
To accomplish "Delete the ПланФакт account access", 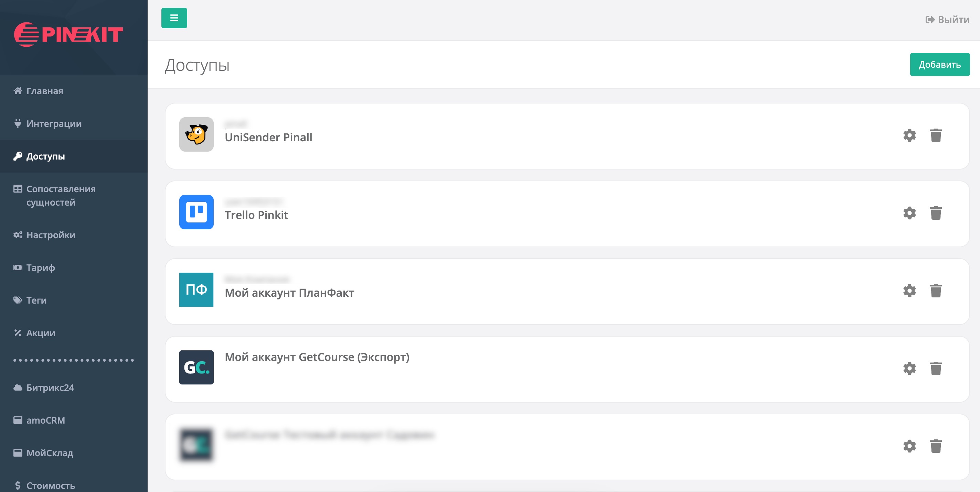I will 936,291.
